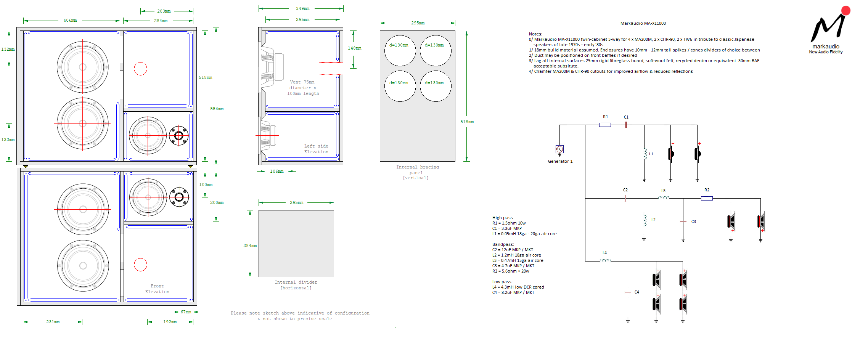This screenshot has height=353, width=868.
Task: Select the C1 capacitor symbol in schematic
Action: tap(626, 125)
